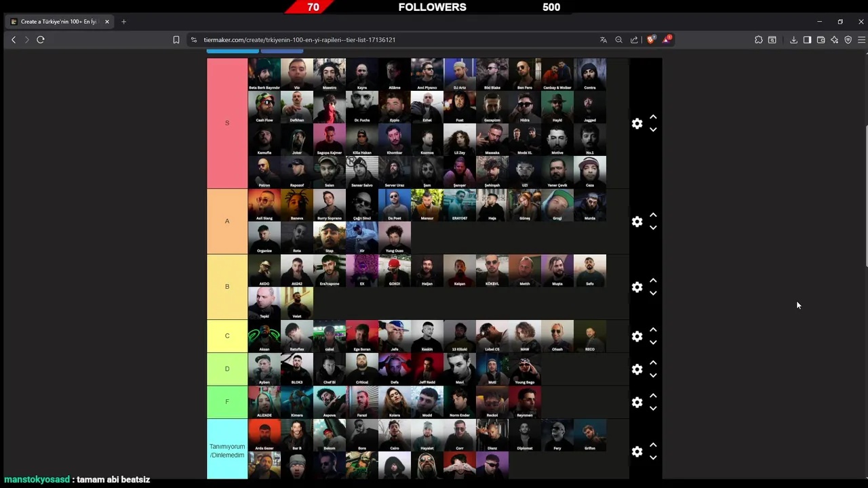Image resolution: width=868 pixels, height=488 pixels.
Task: Move A tier row down with arrow
Action: pos(653,228)
